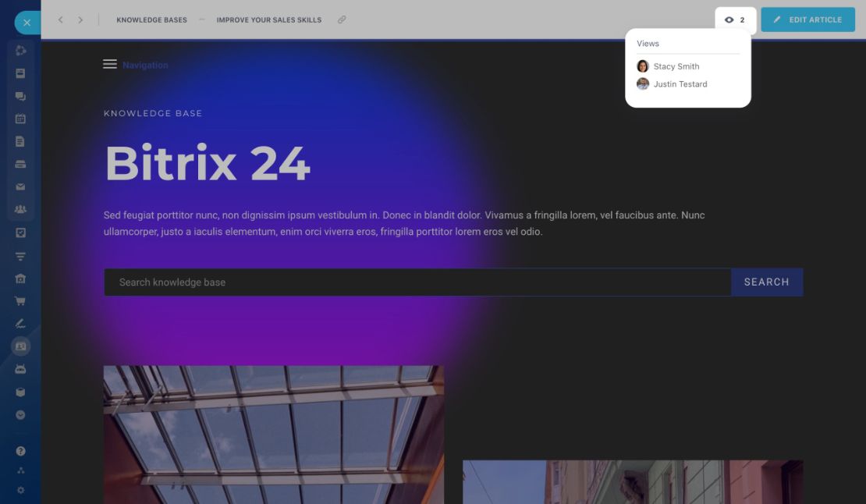Copy article link using chain icon

click(x=342, y=20)
